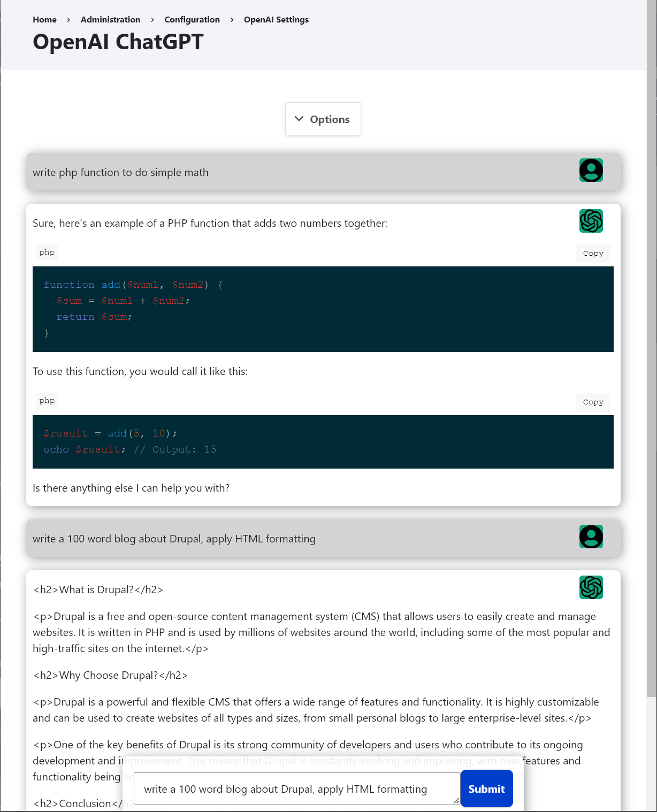Click the 'echo $result; // Output: 15' line

pos(130,449)
